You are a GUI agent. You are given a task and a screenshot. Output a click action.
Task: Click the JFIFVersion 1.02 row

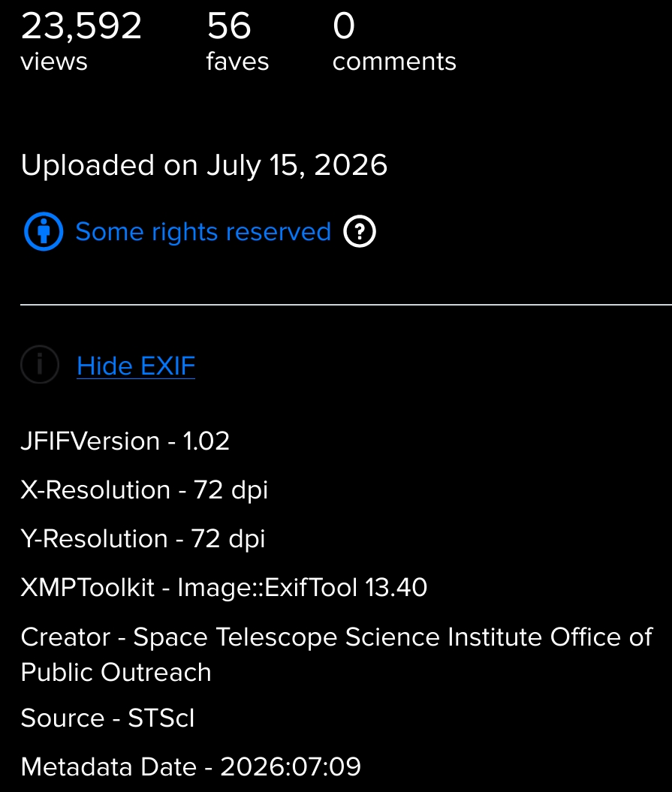(x=125, y=441)
